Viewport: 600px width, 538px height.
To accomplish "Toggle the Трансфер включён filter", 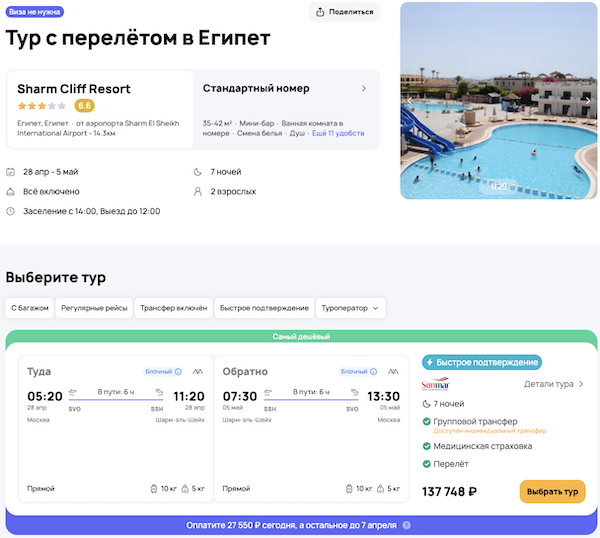I will coord(174,308).
